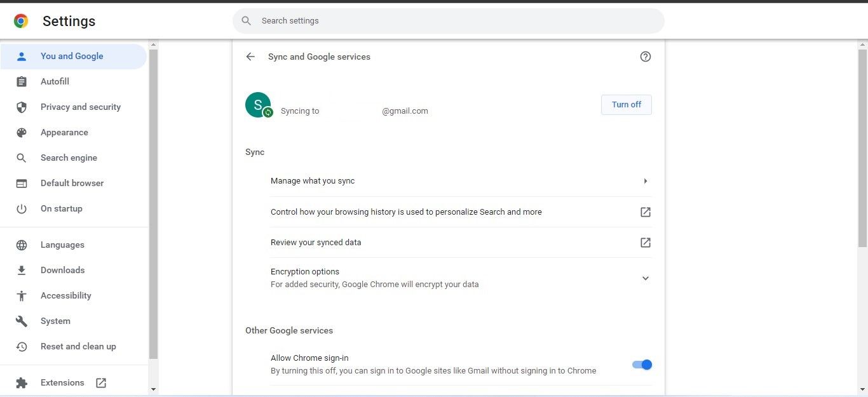The width and height of the screenshot is (868, 397).
Task: Click Allow Chrome sign-in label
Action: pyautogui.click(x=309, y=358)
